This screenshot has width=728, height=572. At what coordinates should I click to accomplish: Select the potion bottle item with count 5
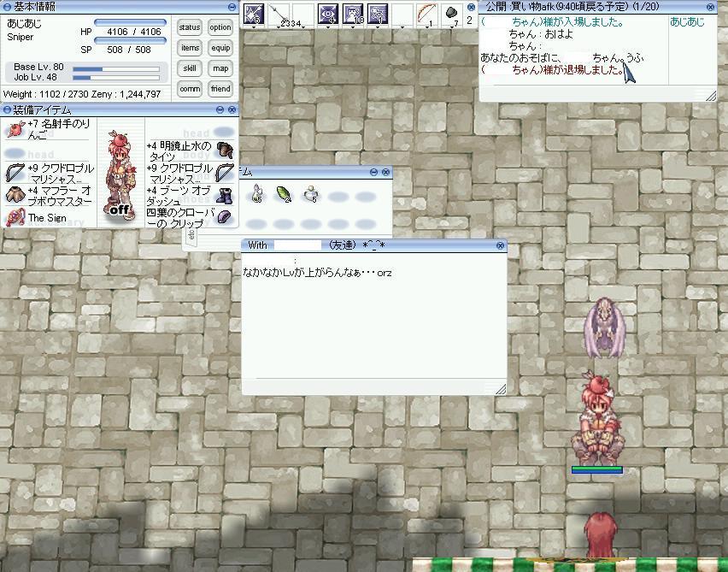(x=256, y=194)
